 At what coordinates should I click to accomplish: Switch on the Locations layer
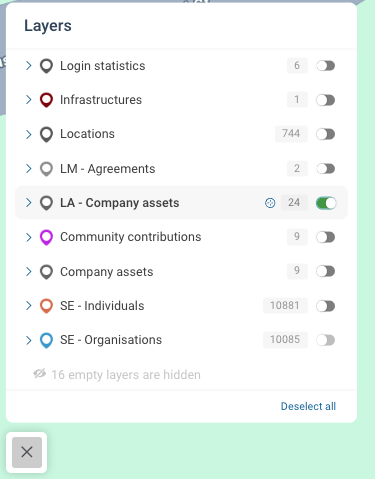326,134
